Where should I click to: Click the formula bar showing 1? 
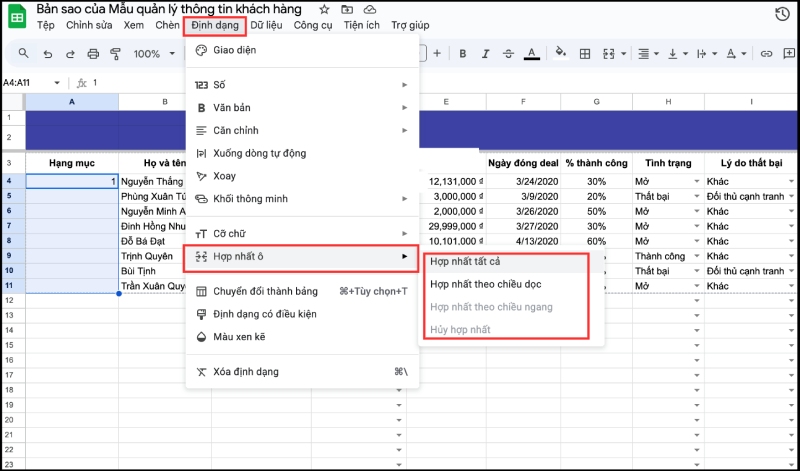pyautogui.click(x=95, y=83)
